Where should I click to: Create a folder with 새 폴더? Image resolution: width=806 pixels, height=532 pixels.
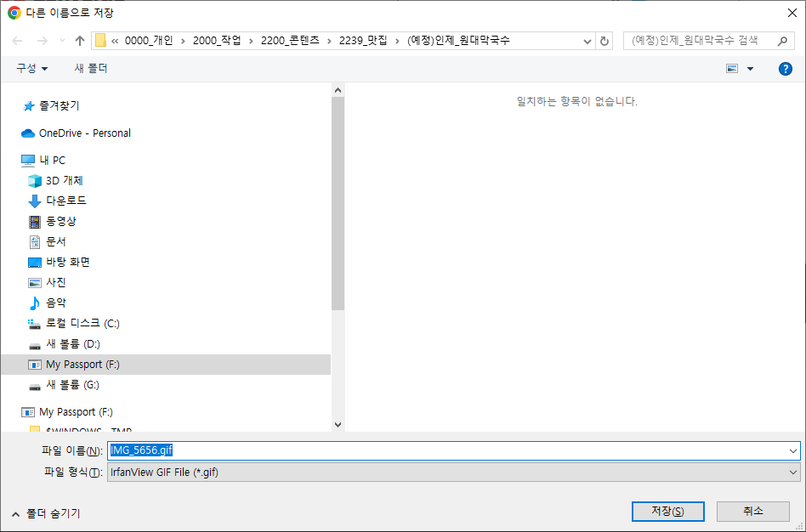[89, 69]
